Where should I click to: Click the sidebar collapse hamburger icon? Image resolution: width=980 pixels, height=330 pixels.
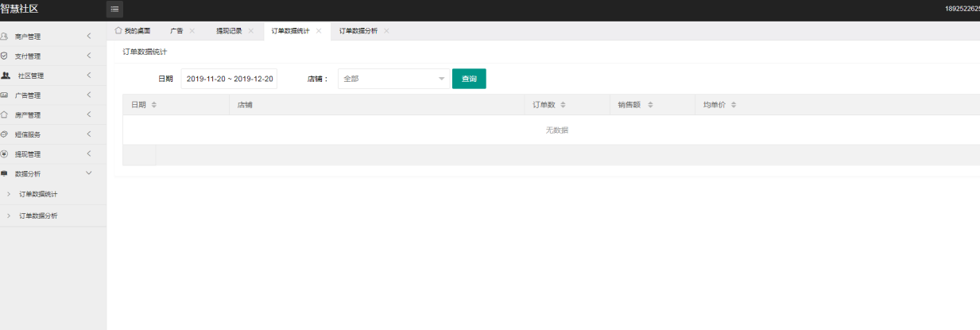coord(115,10)
